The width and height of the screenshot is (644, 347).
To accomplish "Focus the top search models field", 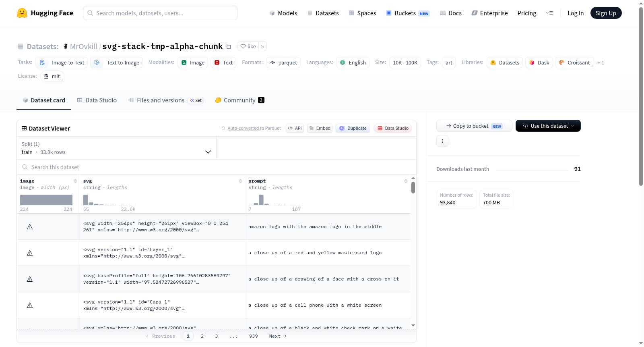I will pos(160,13).
